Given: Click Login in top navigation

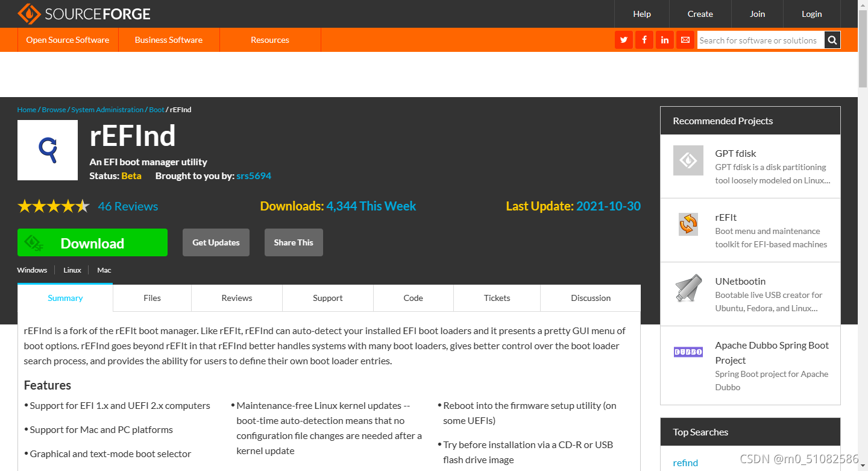Looking at the screenshot, I should point(812,14).
